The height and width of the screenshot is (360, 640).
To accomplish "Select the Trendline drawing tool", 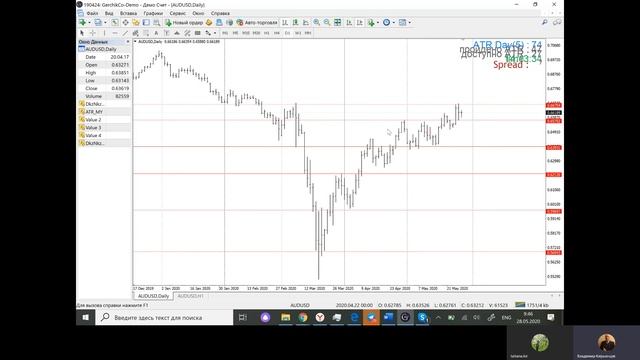I will [125, 33].
